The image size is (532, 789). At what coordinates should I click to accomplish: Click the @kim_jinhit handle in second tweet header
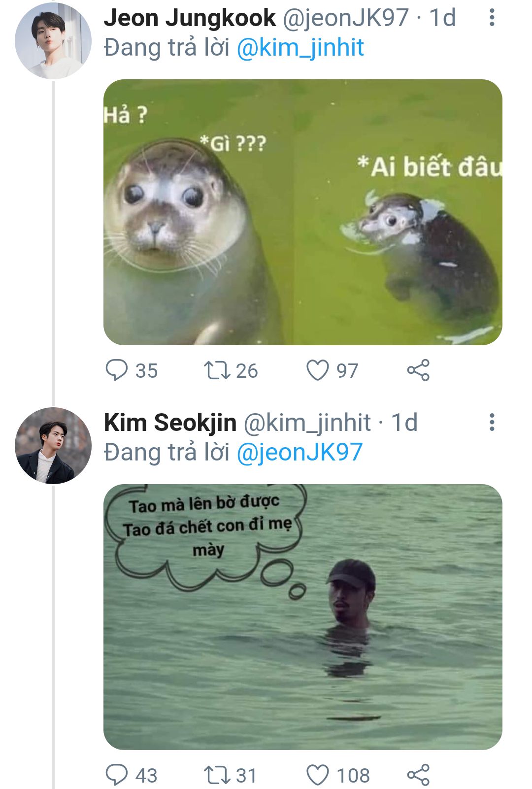(307, 423)
